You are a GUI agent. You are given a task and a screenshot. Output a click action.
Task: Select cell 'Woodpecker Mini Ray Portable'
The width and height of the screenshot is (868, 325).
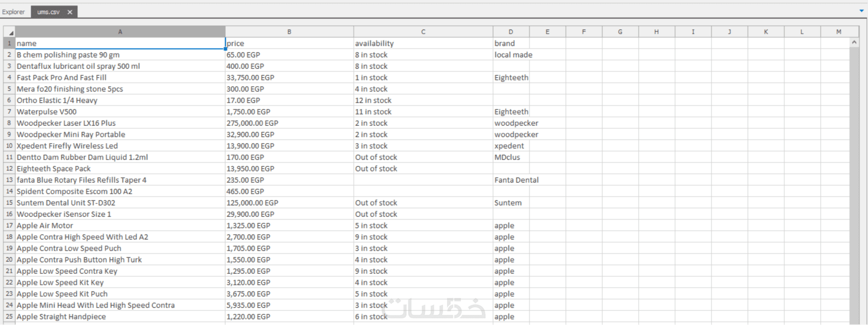click(120, 134)
